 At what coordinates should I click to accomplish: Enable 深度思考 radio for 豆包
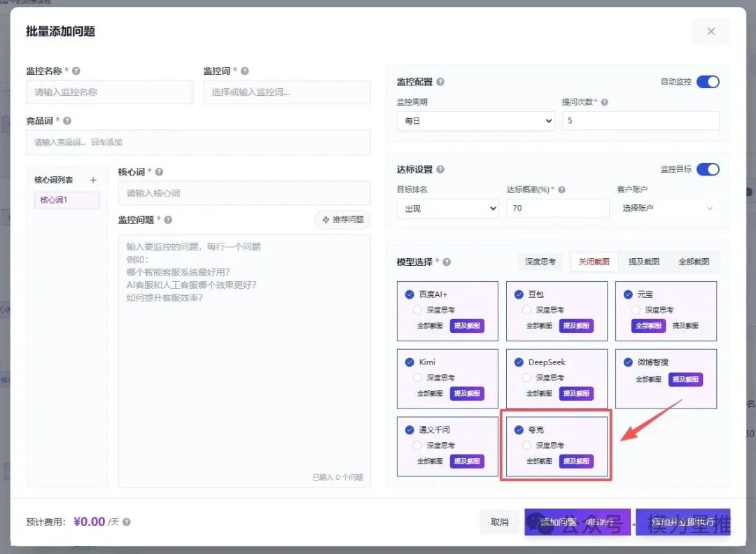526,310
